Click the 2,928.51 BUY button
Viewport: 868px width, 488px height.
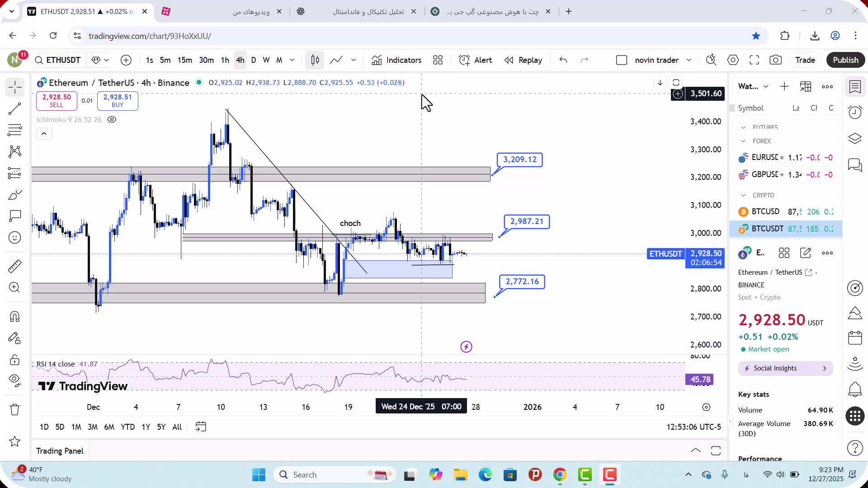pyautogui.click(x=118, y=101)
